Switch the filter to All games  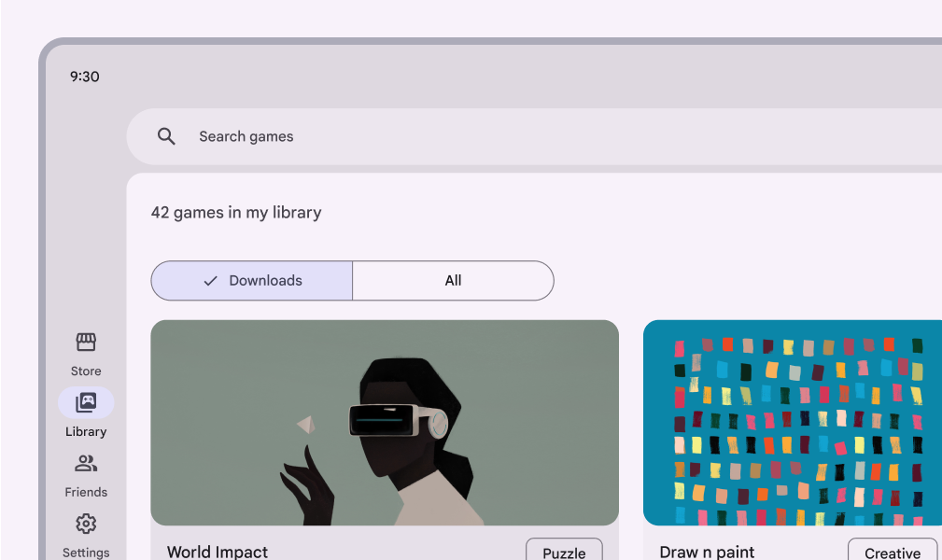(x=453, y=281)
